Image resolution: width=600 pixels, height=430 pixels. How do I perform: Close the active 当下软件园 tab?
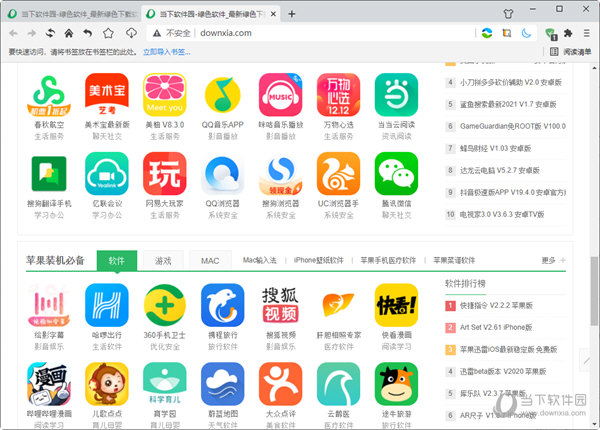pyautogui.click(x=273, y=14)
